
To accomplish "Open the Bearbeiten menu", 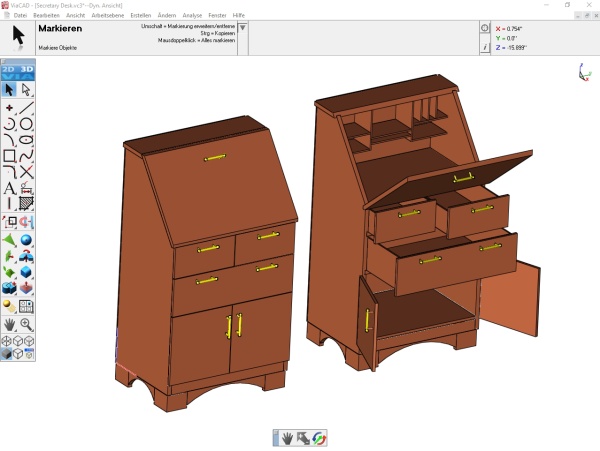I will [46, 15].
